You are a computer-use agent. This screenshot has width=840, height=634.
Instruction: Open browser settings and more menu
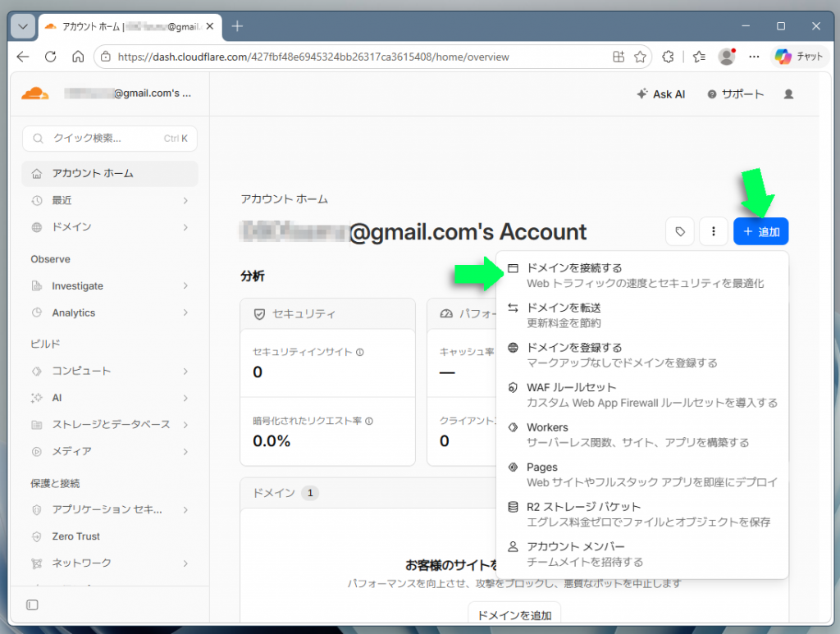(x=755, y=57)
